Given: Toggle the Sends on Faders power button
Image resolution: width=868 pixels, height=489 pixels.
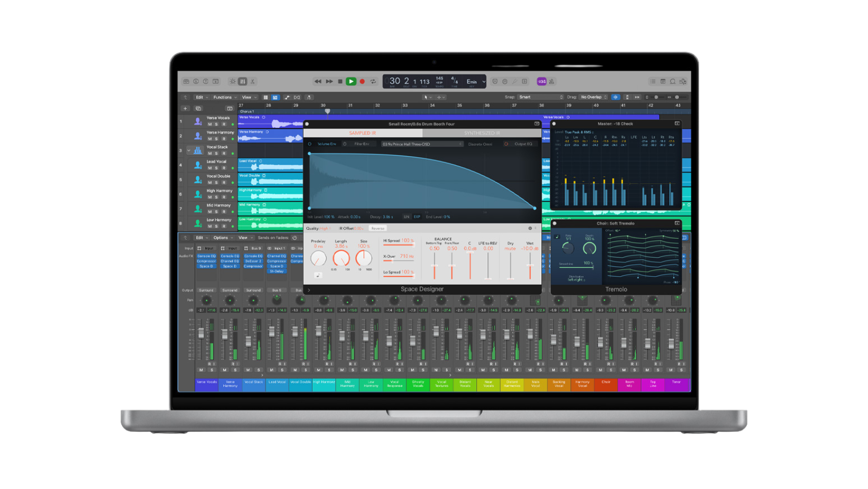Looking at the screenshot, I should 295,238.
